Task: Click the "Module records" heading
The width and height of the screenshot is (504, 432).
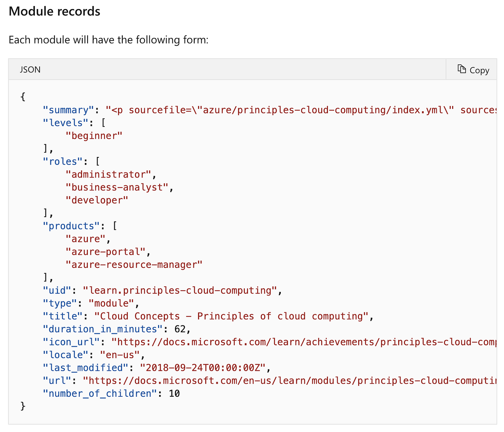Action: pos(54,11)
